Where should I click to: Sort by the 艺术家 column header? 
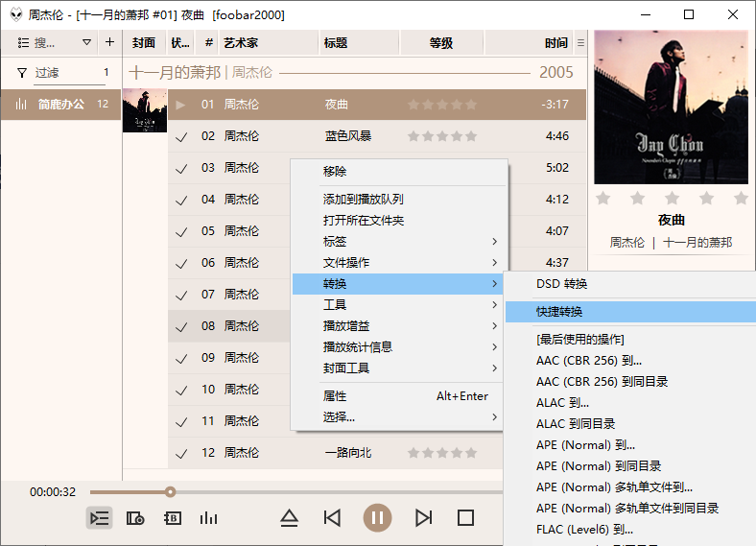click(x=269, y=42)
